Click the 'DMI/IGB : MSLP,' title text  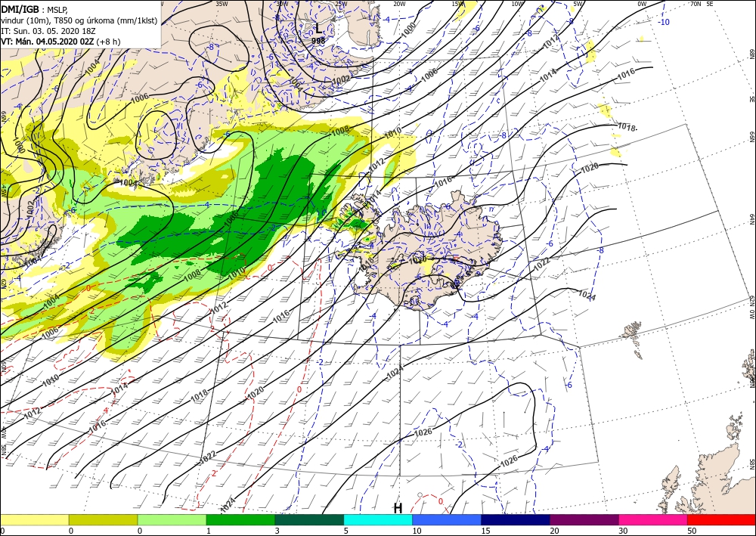pos(35,8)
